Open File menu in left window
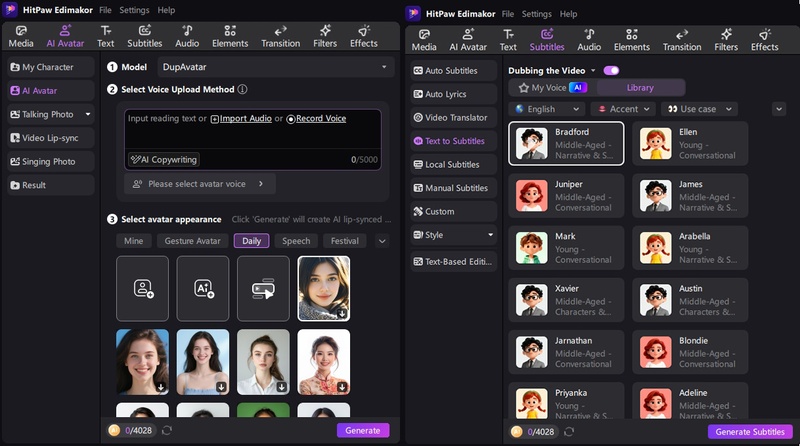The height and width of the screenshot is (446, 800). tap(105, 10)
